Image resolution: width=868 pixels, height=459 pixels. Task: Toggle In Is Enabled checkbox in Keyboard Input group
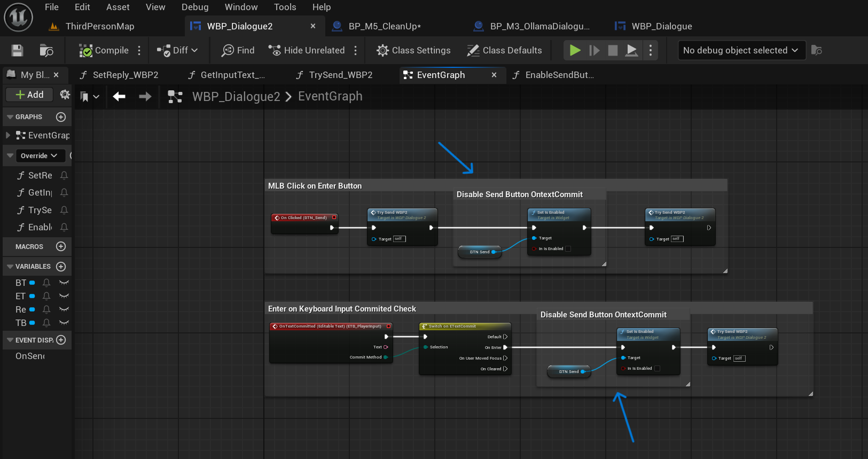point(657,368)
